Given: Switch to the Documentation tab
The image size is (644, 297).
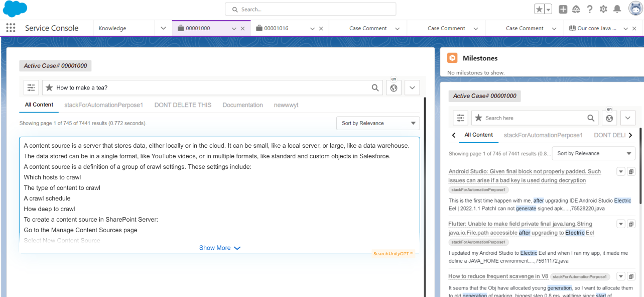Looking at the screenshot, I should click(x=242, y=105).
